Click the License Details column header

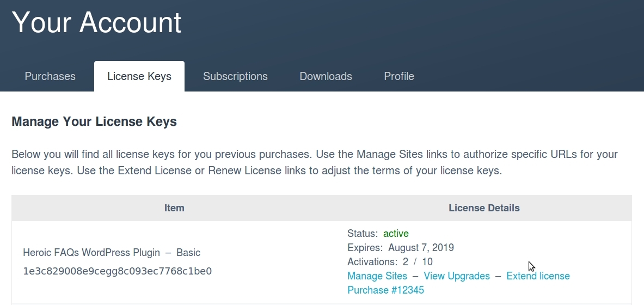484,208
